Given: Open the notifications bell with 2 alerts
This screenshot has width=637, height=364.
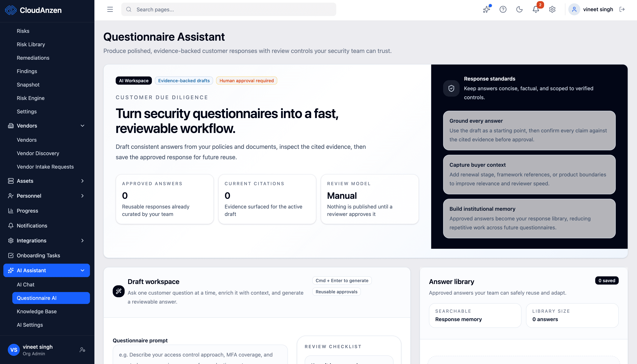Looking at the screenshot, I should pyautogui.click(x=536, y=10).
